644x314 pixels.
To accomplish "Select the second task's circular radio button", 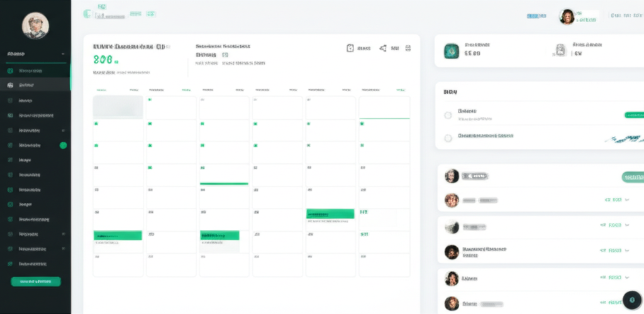I will [x=448, y=138].
